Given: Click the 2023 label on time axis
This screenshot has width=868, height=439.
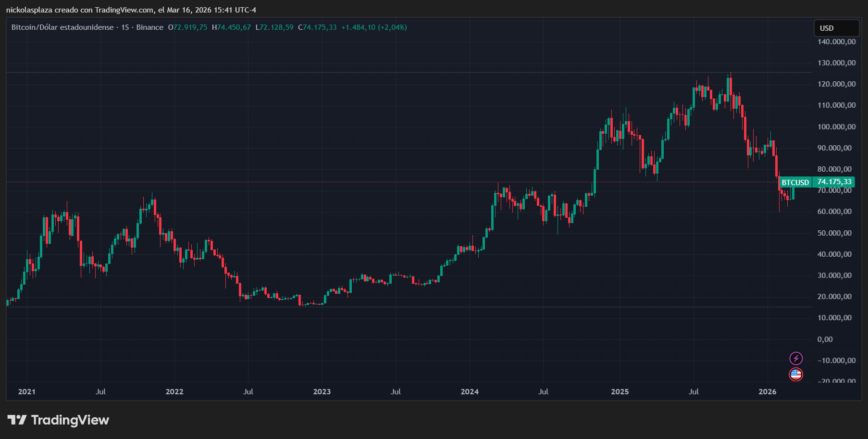Looking at the screenshot, I should point(322,391).
